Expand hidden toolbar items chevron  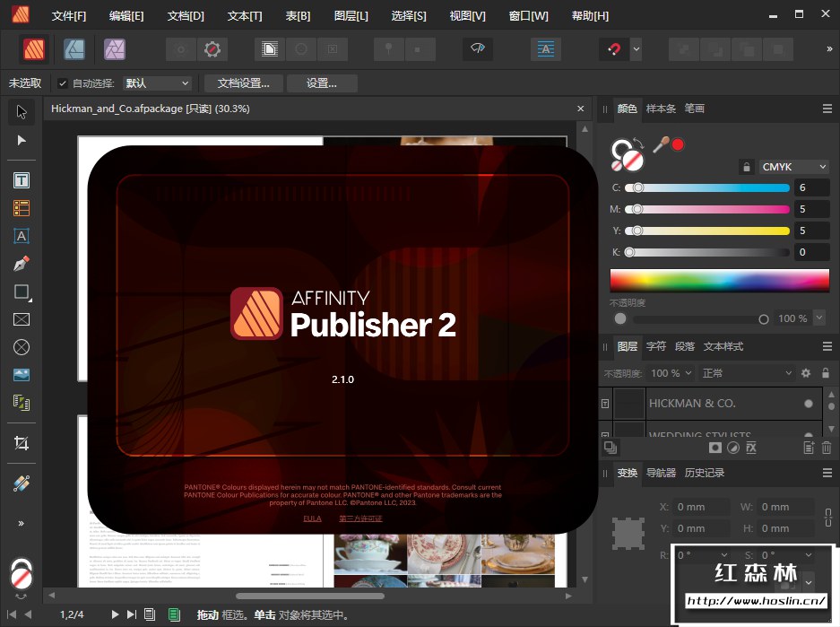click(828, 49)
